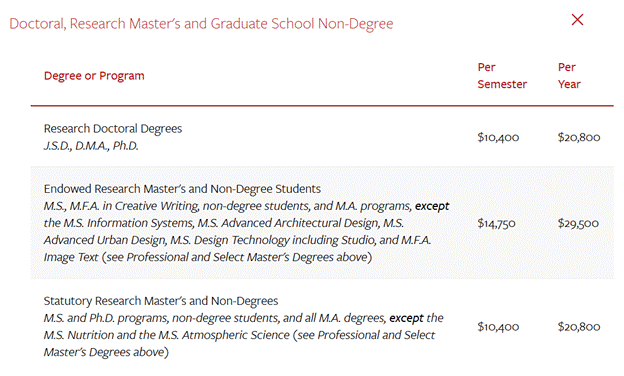
Task: Click the $10,400 semester cost for Research Doctoral Degrees
Action: 498,137
